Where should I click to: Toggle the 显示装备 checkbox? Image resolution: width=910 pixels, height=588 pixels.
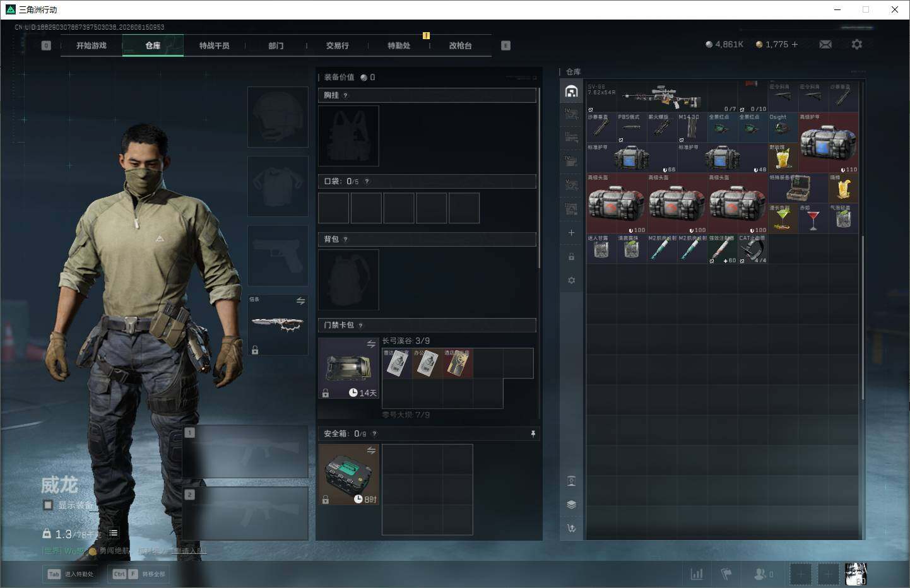(x=48, y=505)
